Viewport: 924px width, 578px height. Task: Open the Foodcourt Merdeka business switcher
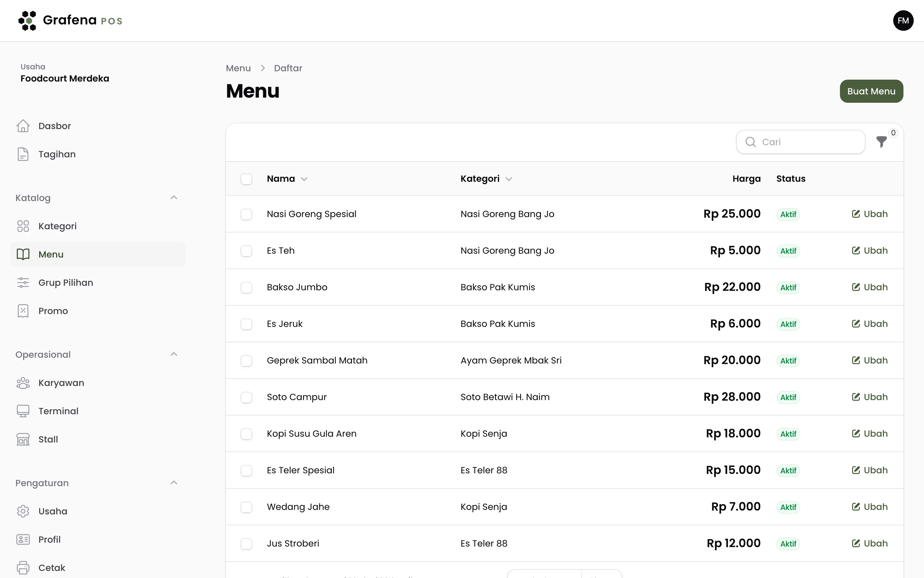[x=65, y=73]
